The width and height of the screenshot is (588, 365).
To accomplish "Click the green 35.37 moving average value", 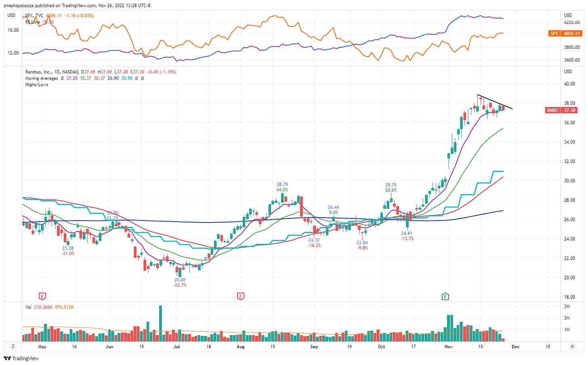I will [x=86, y=78].
